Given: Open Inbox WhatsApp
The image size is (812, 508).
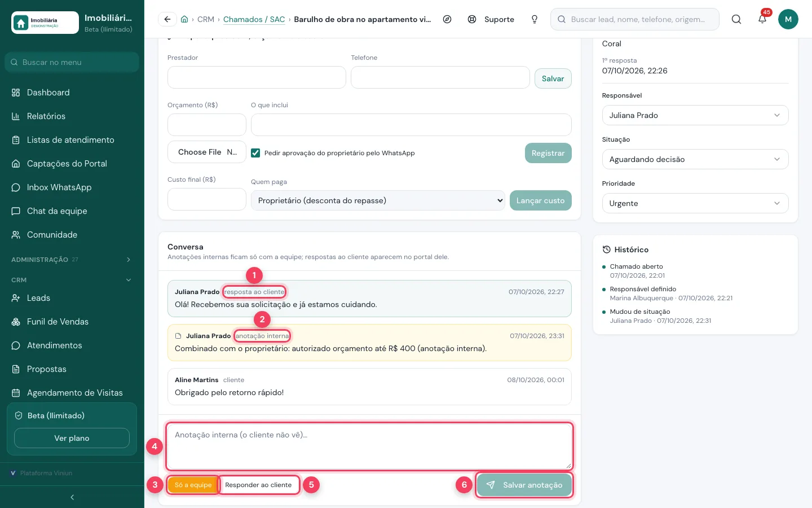Looking at the screenshot, I should point(72,187).
